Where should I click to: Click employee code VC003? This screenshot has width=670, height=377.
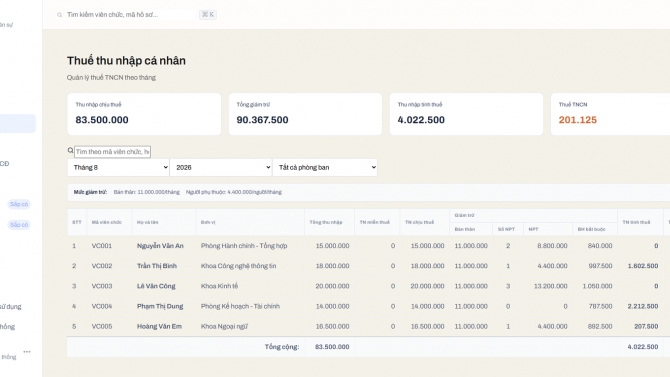coord(102,286)
